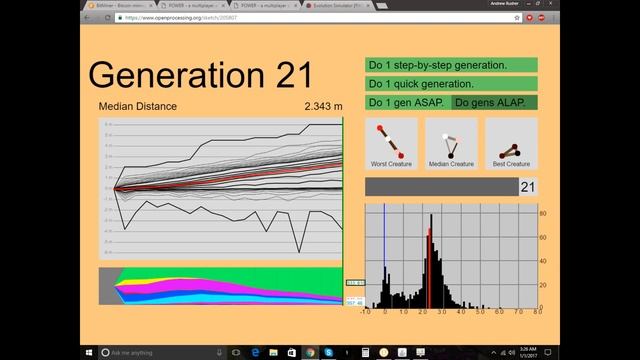Viewport: 640px width, 360px height.
Task: Open File Explorer from the taskbar
Action: click(273, 352)
